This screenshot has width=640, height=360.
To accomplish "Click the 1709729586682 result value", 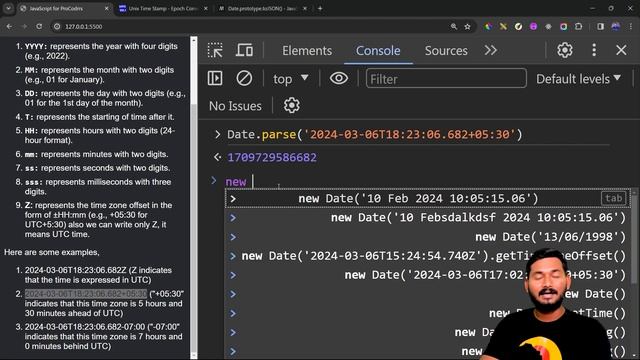I will (x=272, y=158).
